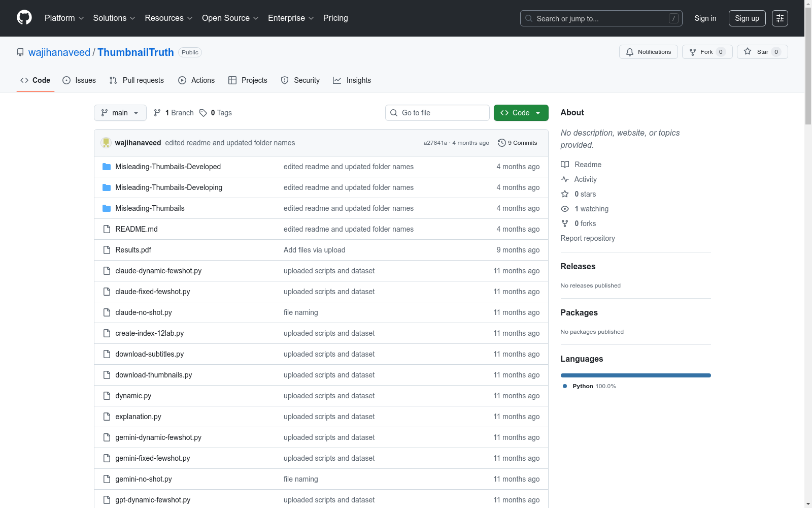Click file icon next to claude-dynamic-fewshot.py

(x=107, y=271)
